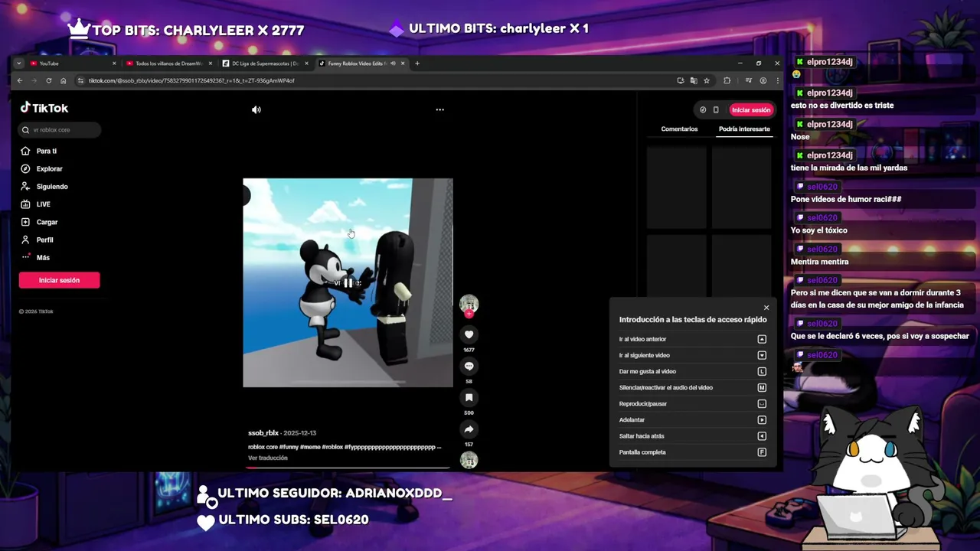Open the sound disc icon below share

click(x=469, y=459)
